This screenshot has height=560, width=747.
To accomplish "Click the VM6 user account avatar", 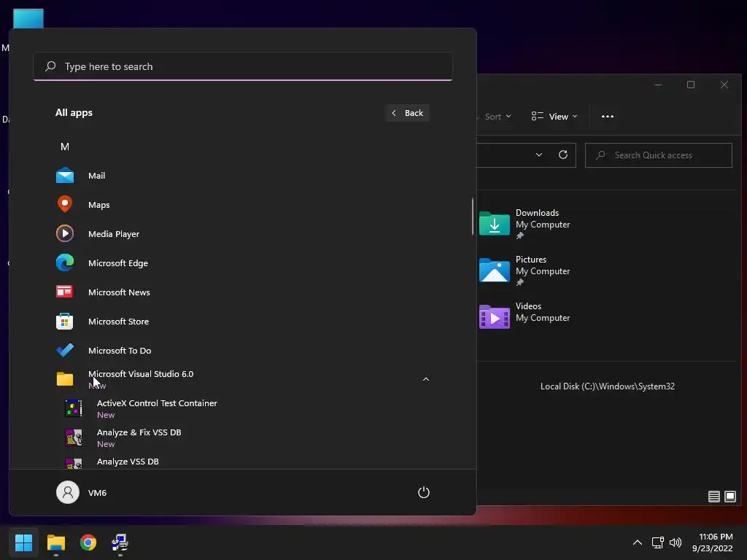I will tap(68, 492).
